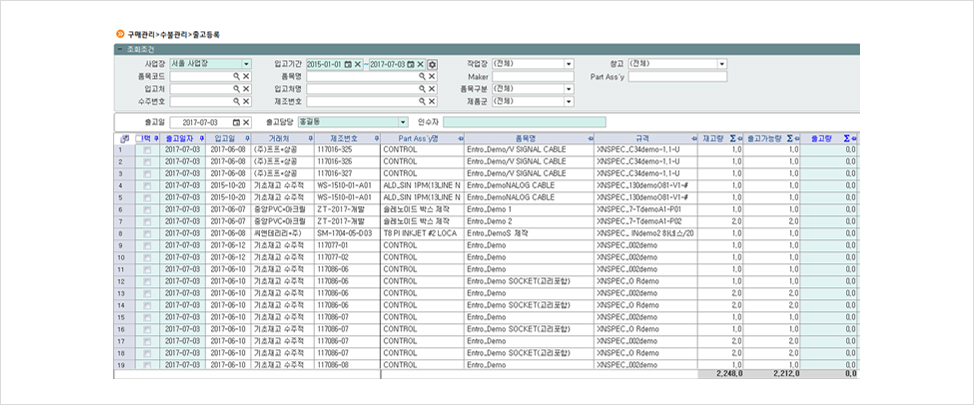The image size is (974, 405).
Task: Select the cell 117016-325 in row 1
Action: tap(347, 150)
